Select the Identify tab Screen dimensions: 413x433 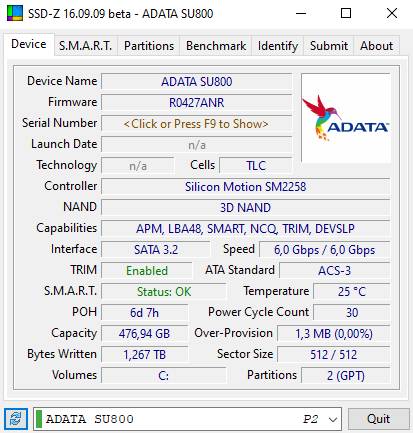278,46
